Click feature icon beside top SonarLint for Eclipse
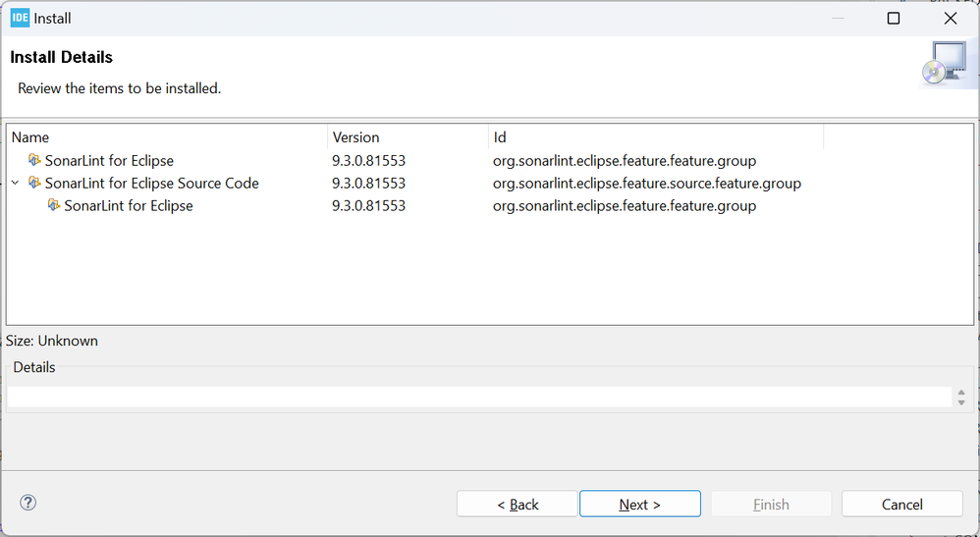This screenshot has height=537, width=980. pos(35,160)
